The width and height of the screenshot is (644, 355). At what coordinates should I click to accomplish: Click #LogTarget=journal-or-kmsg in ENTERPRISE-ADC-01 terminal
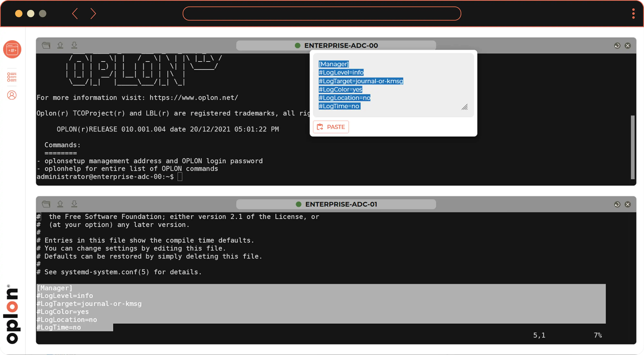tap(89, 304)
